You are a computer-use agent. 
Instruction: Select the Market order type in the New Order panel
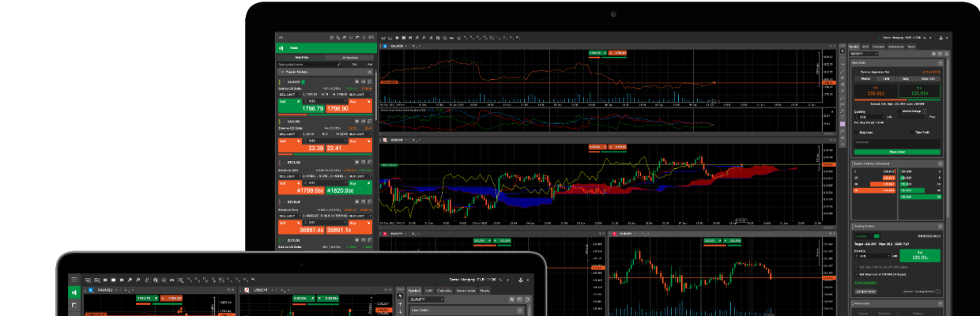(x=865, y=79)
